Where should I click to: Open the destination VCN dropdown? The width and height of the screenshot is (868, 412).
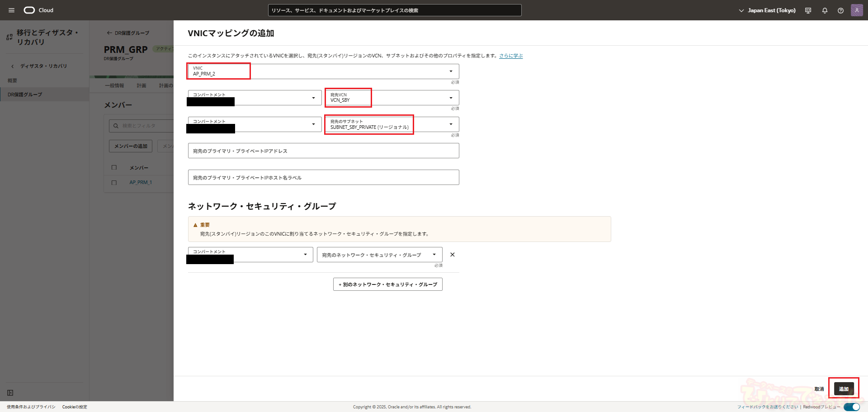pyautogui.click(x=450, y=98)
